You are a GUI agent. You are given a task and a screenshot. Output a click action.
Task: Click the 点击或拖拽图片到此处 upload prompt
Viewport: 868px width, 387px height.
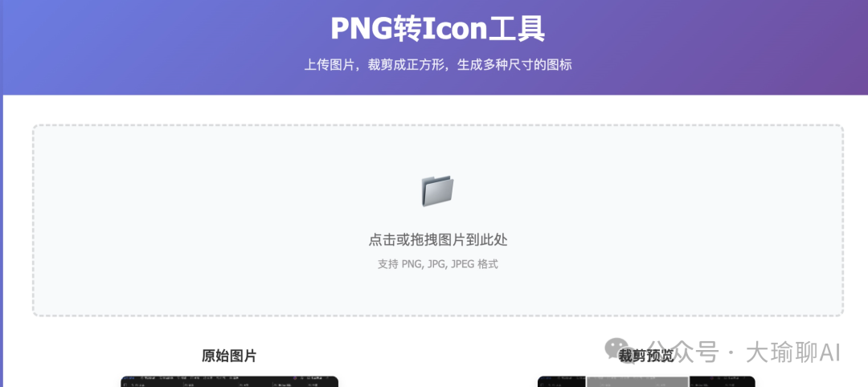(438, 240)
